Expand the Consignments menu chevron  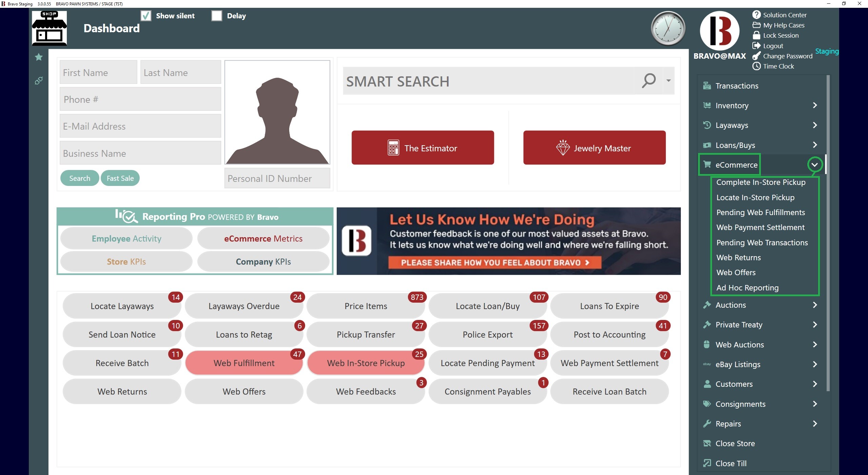coord(815,404)
